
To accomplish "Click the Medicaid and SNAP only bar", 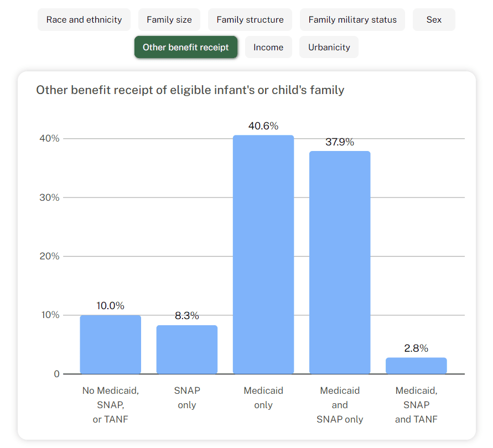I will point(340,263).
